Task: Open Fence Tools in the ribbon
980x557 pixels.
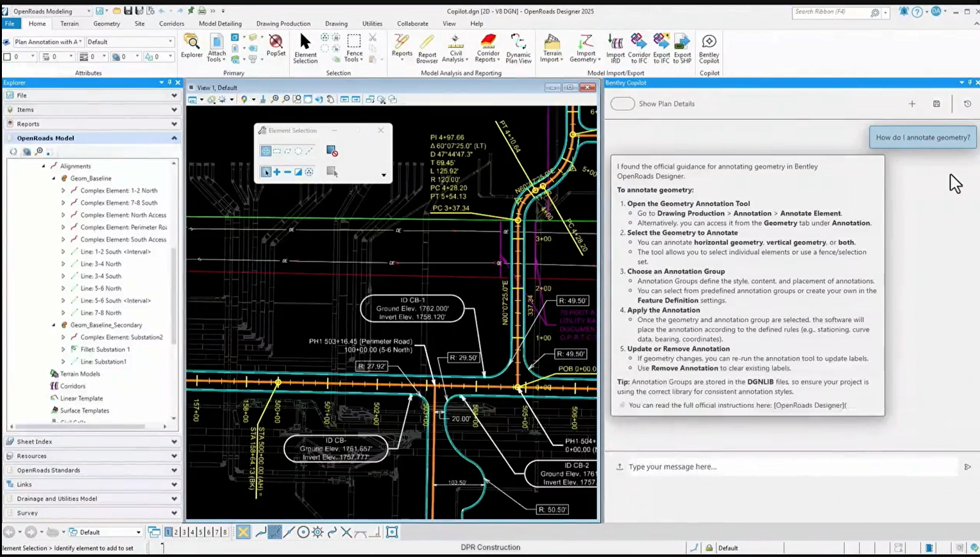Action: 353,48
